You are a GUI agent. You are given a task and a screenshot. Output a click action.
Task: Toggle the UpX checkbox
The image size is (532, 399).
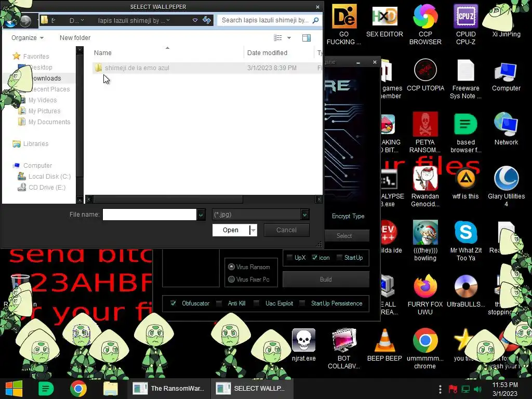pos(289,258)
